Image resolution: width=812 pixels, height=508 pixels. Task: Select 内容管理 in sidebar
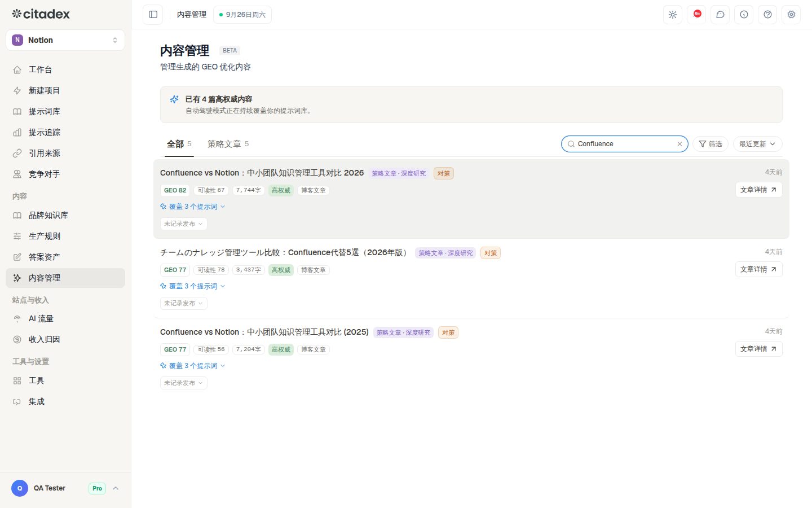point(65,278)
